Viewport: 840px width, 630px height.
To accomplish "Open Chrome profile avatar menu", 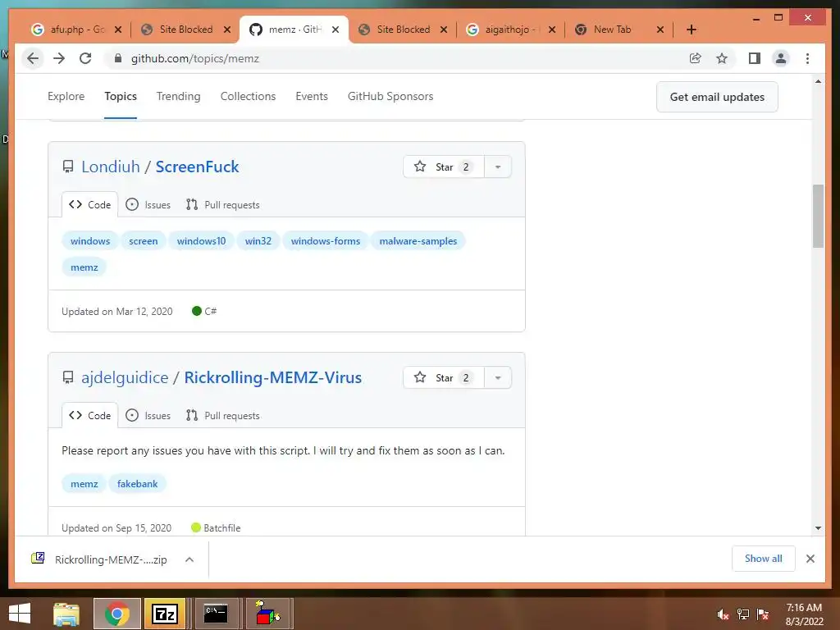I will pyautogui.click(x=781, y=58).
